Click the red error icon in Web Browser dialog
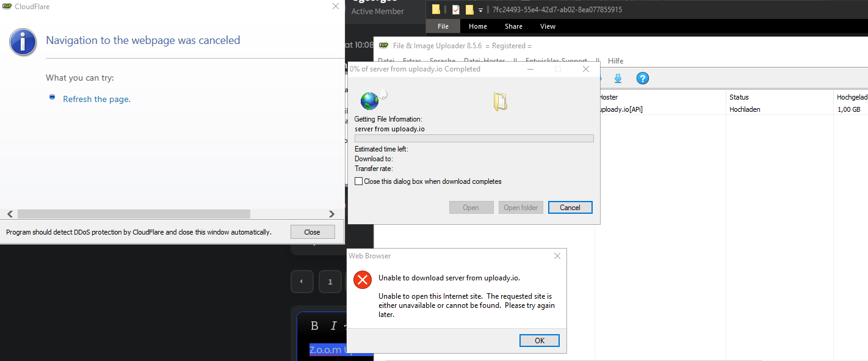This screenshot has height=361, width=868. point(363,280)
